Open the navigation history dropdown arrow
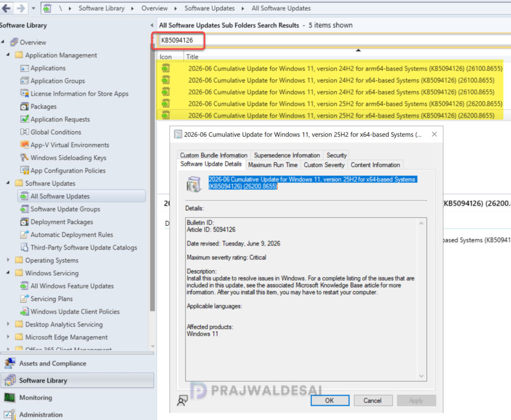Image resolution: width=511 pixels, height=420 pixels. point(33,8)
